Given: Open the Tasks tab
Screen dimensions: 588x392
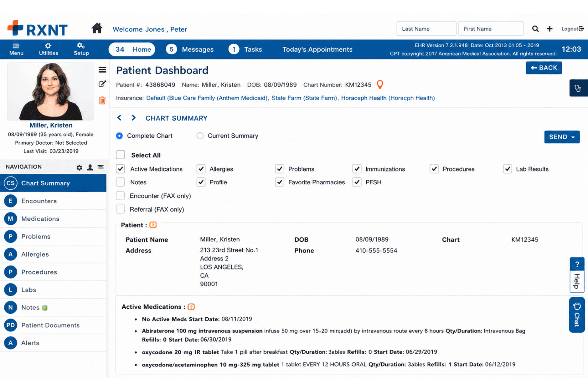Looking at the screenshot, I should 246,49.
